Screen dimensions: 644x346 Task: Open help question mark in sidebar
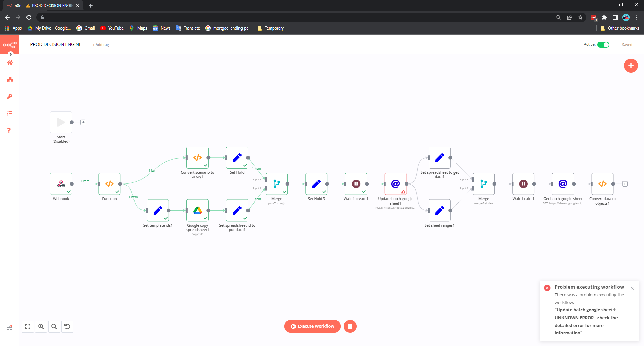[9, 130]
